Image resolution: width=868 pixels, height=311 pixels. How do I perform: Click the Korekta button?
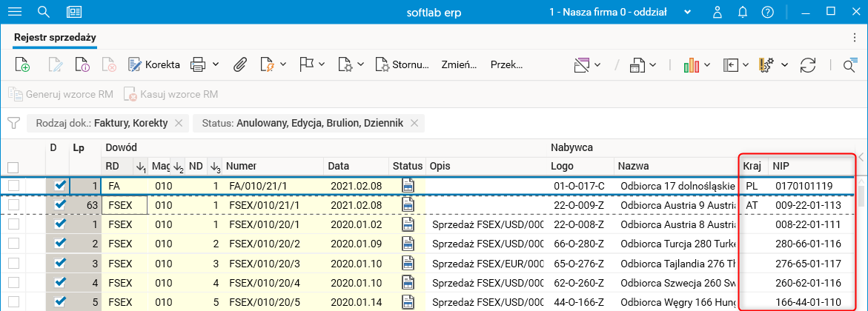[x=154, y=65]
